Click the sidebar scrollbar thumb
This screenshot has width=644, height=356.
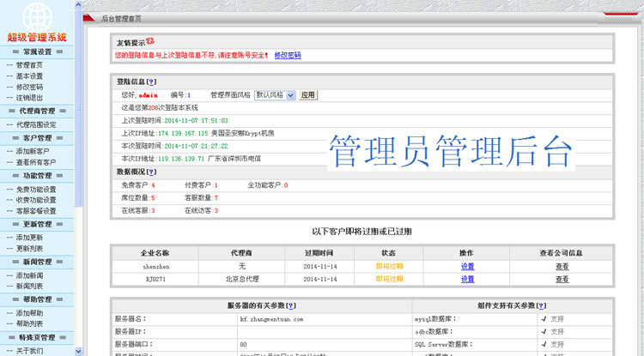[x=78, y=109]
